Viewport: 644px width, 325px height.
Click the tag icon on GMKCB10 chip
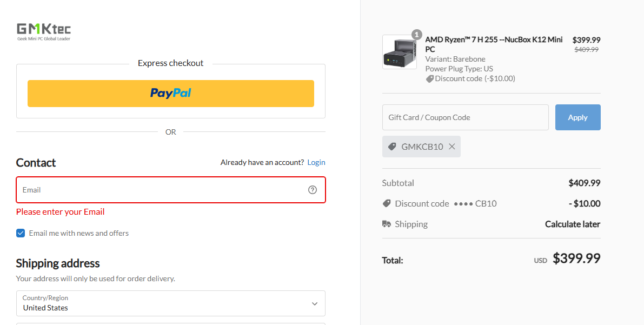[392, 147]
